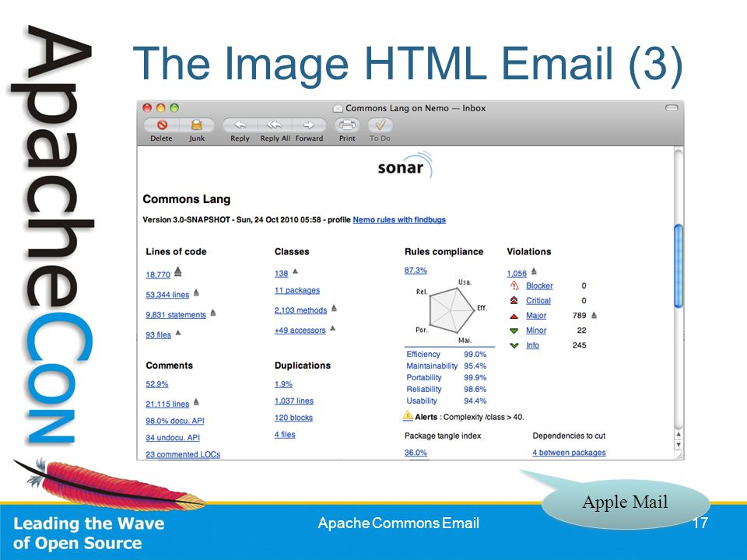Click the blue vertical scrollbar thumb
747x560 pixels.
(679, 266)
